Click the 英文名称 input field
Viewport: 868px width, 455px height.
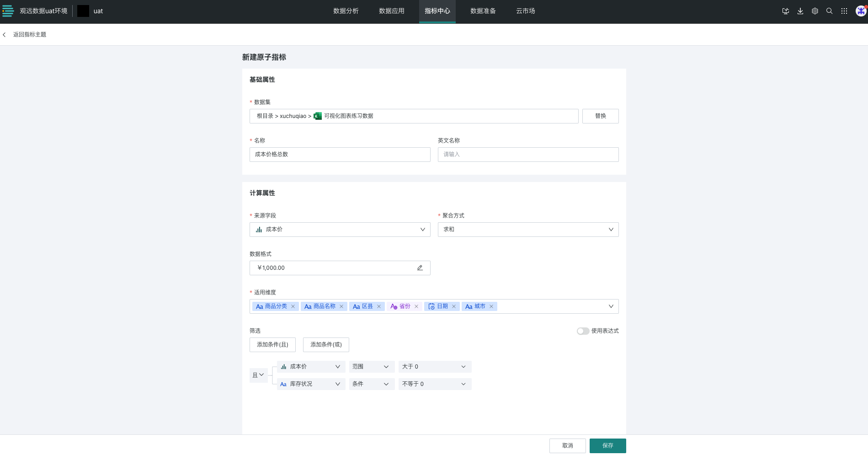tap(528, 155)
